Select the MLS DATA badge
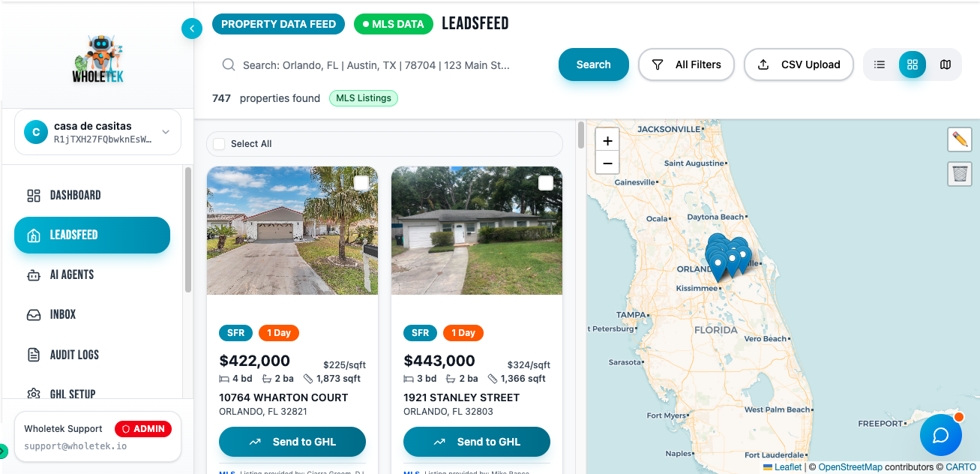 point(393,23)
